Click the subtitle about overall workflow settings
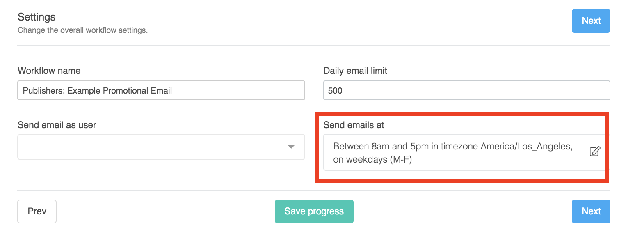Screen dimensions: 644x248 coord(82,30)
